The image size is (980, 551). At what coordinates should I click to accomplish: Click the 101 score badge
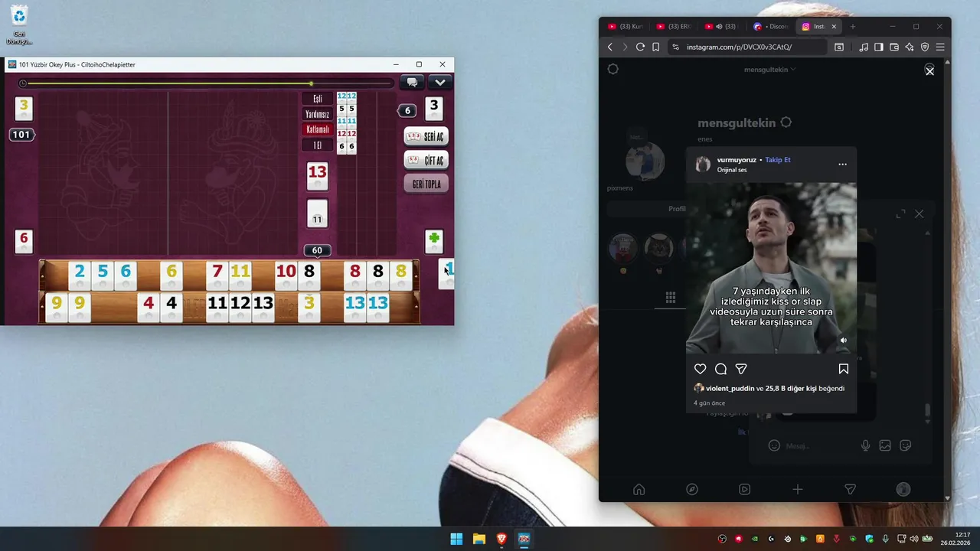[21, 135]
